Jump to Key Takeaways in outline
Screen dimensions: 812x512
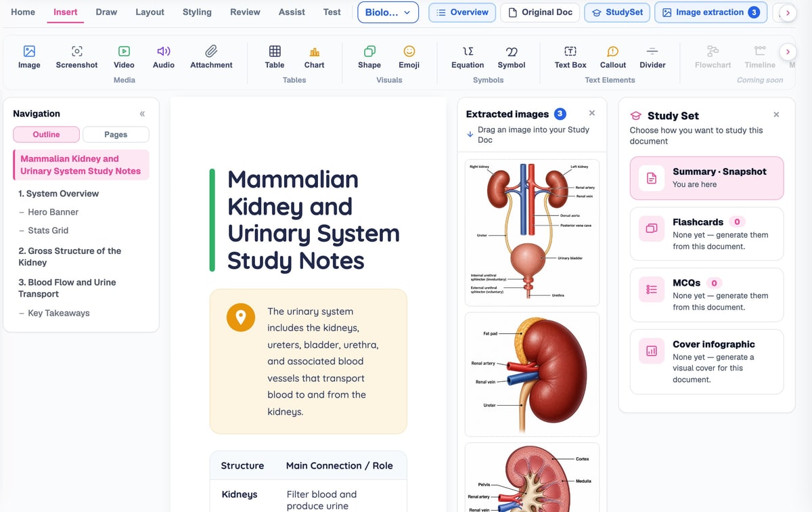[59, 313]
